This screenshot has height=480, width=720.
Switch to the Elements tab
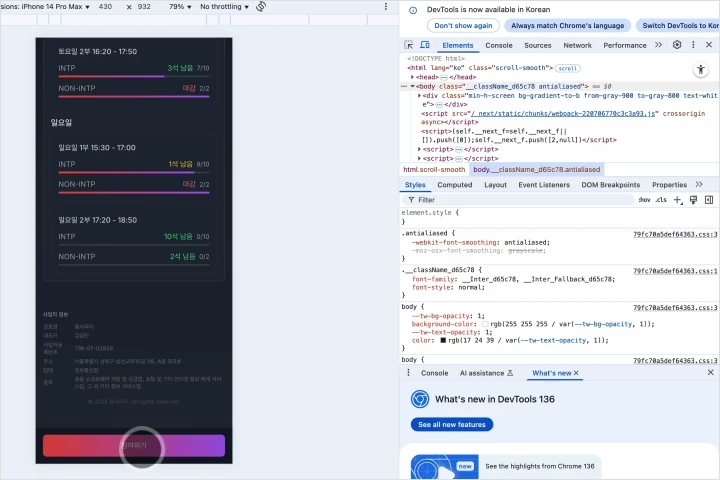pos(457,45)
